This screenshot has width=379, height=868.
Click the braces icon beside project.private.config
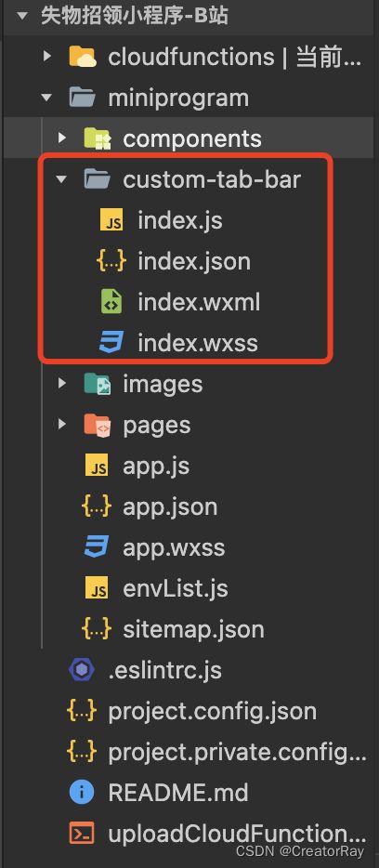click(x=82, y=753)
